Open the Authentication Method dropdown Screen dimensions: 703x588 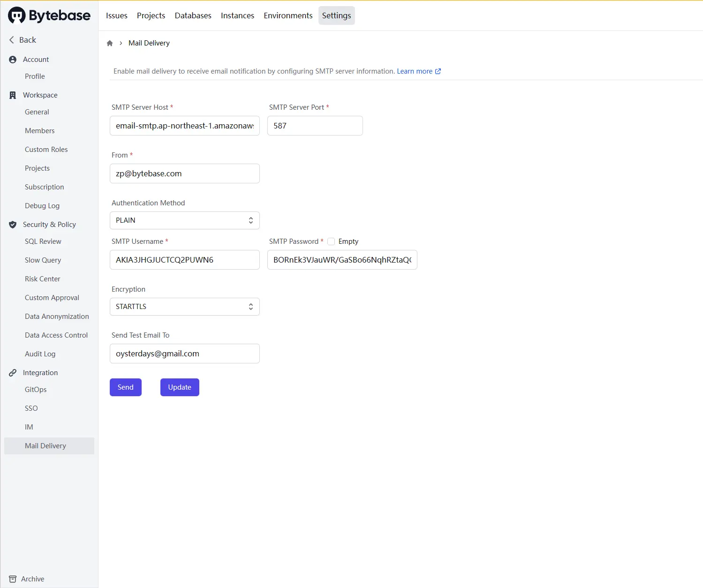(185, 220)
